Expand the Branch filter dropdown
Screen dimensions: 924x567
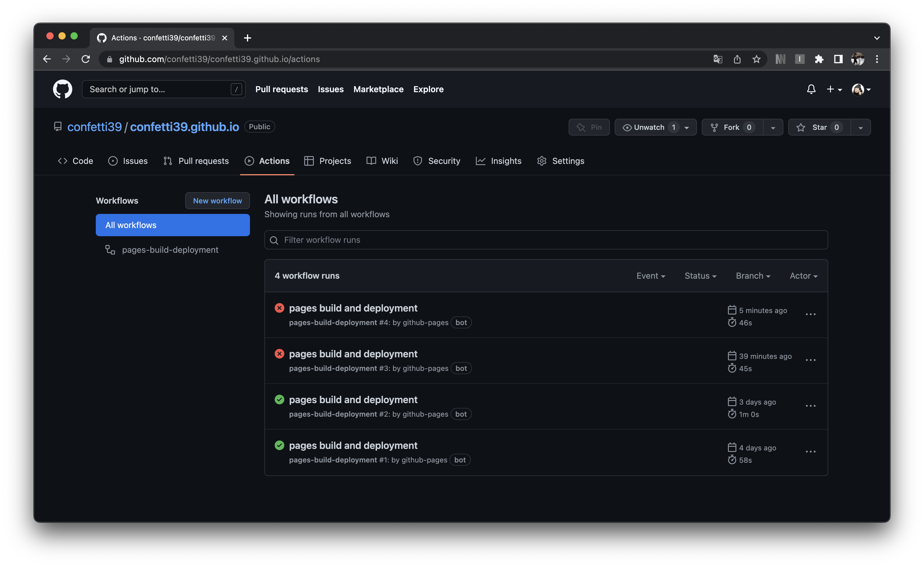pyautogui.click(x=753, y=276)
